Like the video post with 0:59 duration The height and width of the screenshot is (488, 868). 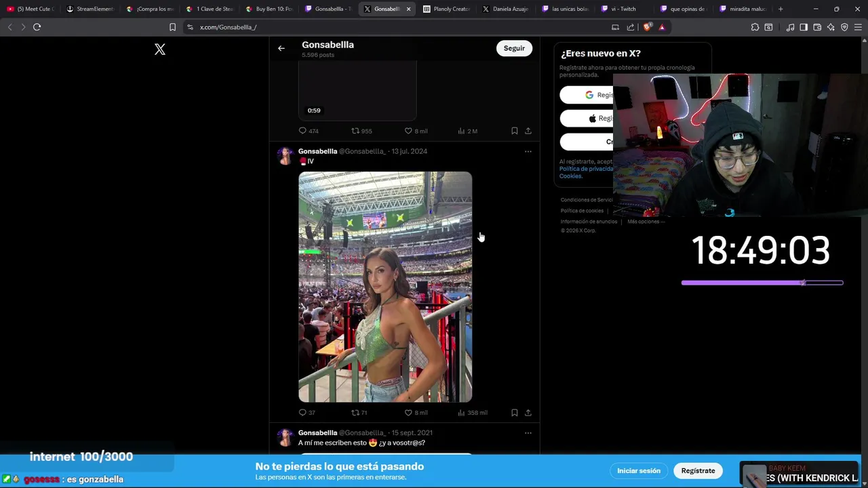[416, 131]
